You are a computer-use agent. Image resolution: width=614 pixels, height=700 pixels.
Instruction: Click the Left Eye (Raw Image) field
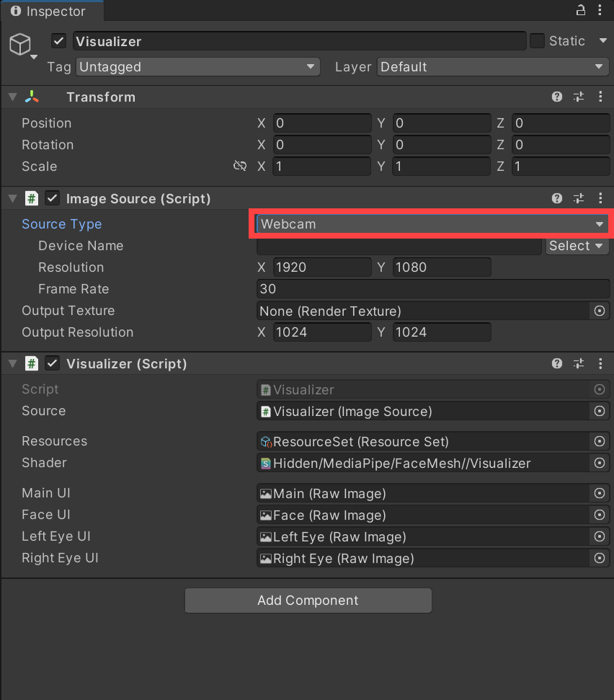click(423, 536)
